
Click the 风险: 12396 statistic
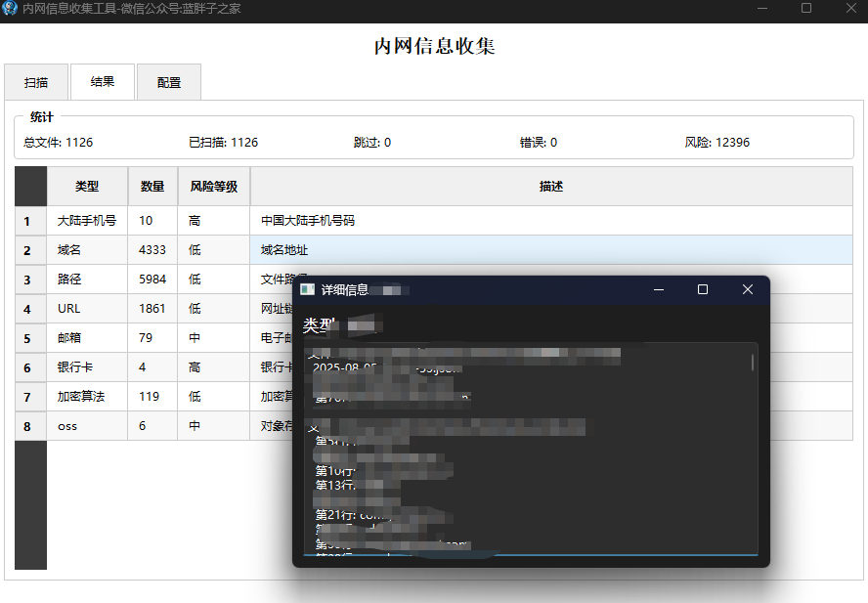716,143
